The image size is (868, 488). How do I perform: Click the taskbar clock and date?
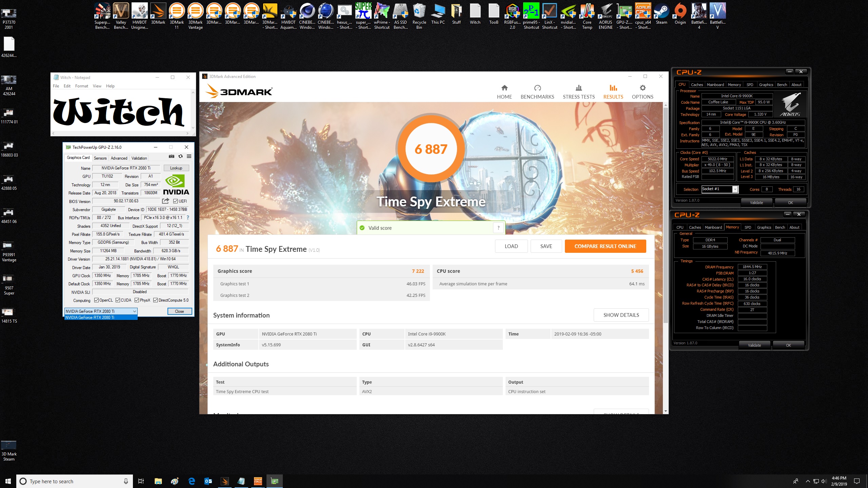(839, 481)
